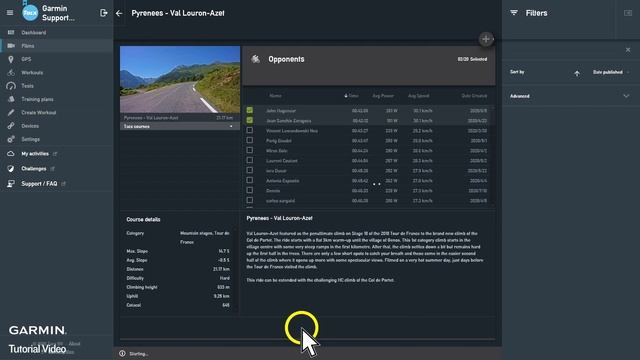Open My activities link
This screenshot has height=360, width=640.
tap(35, 154)
